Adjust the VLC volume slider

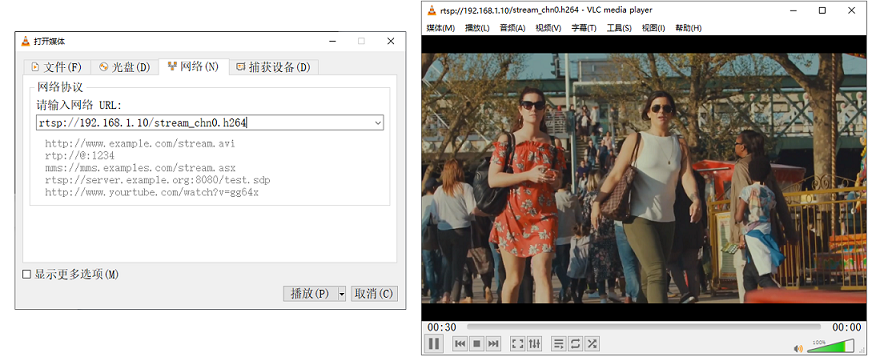pos(831,346)
